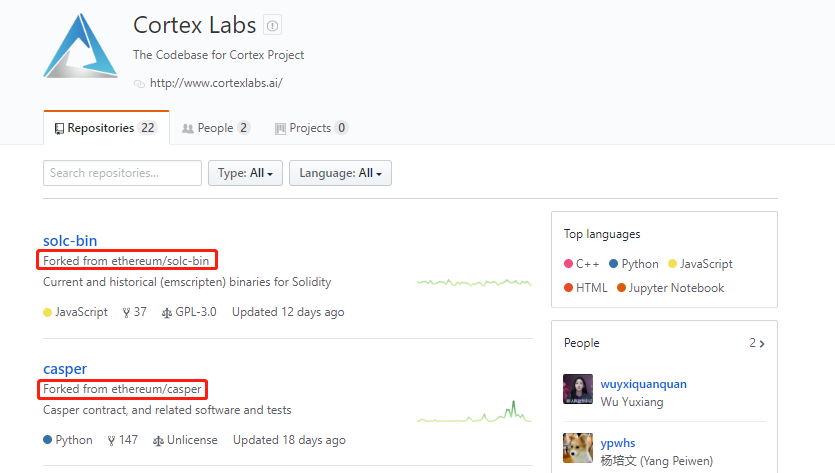This screenshot has height=473, width=835.
Task: Click the Wu Yuxiang name text
Action: 632,402
